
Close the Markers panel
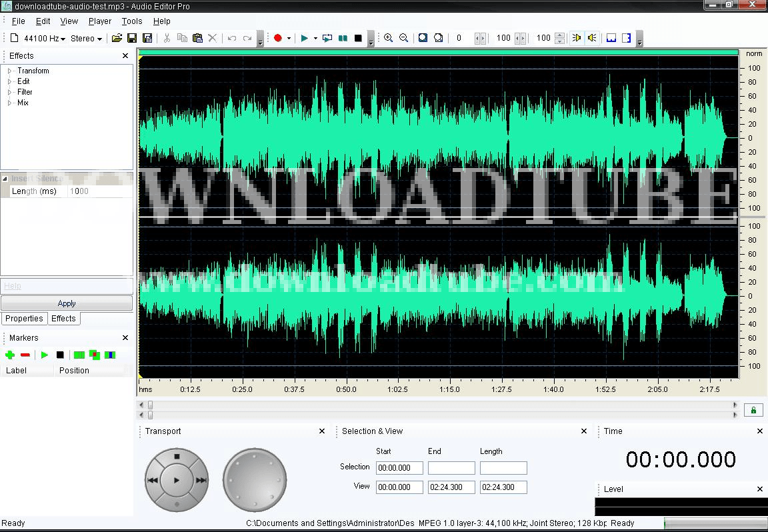tap(125, 338)
